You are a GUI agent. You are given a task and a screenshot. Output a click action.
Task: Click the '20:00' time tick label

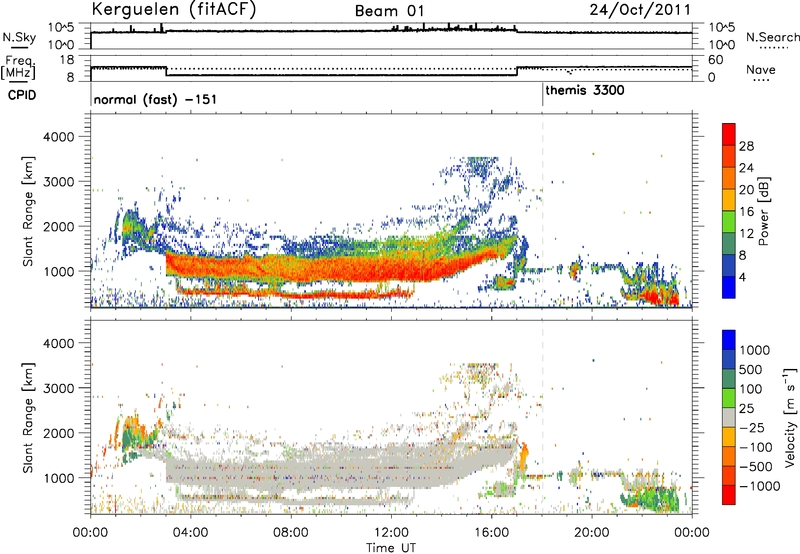tap(592, 533)
